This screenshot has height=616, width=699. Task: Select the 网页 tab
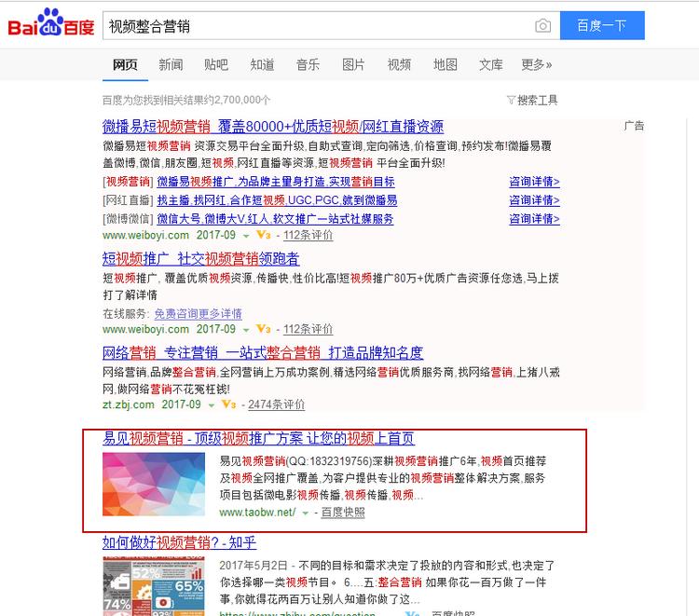point(125,65)
